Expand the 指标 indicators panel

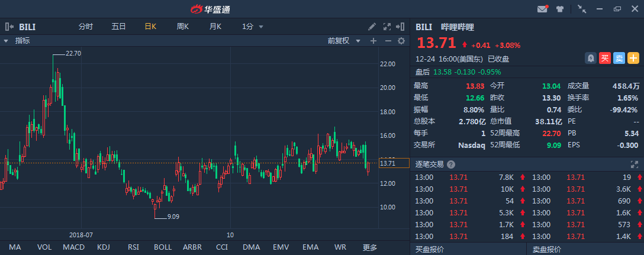point(6,41)
